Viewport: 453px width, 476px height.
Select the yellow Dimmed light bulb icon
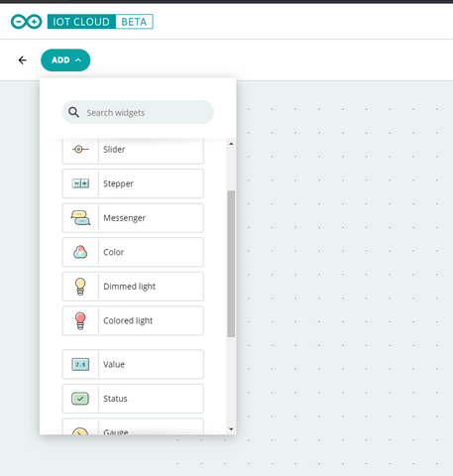[80, 287]
